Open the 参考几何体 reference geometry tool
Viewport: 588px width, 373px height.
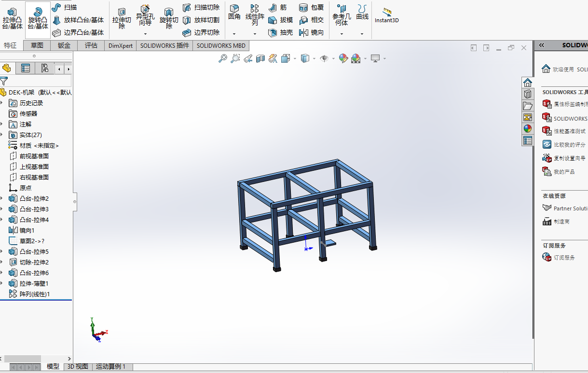(x=342, y=15)
